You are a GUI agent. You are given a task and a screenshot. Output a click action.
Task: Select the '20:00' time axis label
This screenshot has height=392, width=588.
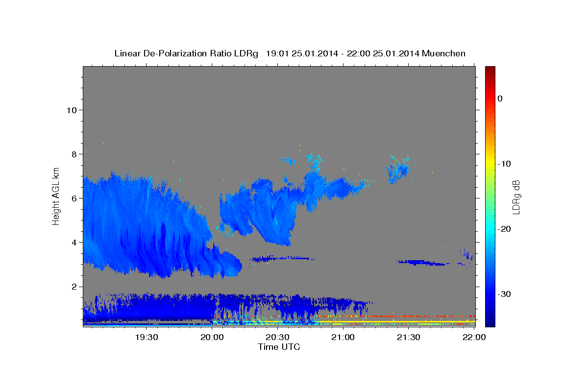tap(212, 337)
